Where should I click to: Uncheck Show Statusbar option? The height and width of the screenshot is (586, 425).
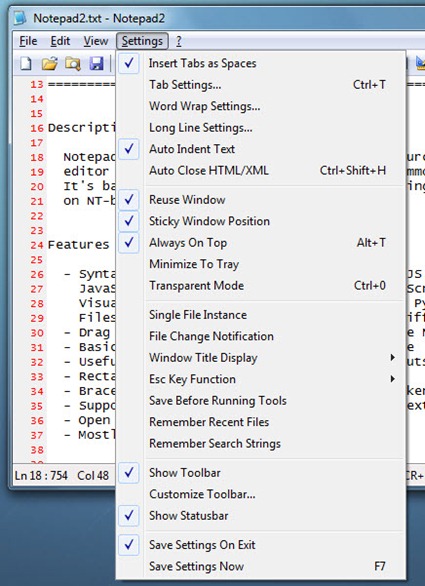pyautogui.click(x=261, y=516)
